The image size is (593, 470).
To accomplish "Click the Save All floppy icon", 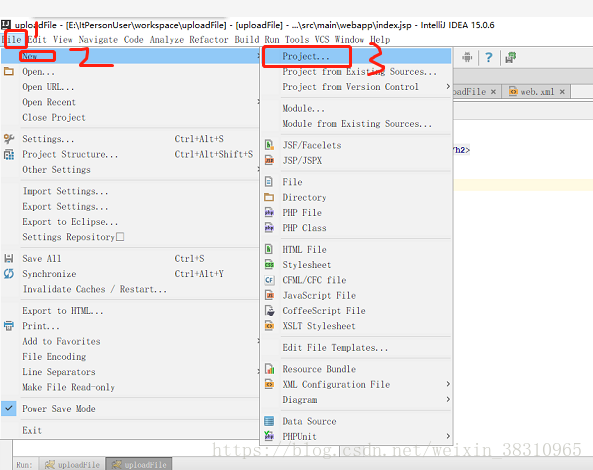I will coord(9,258).
